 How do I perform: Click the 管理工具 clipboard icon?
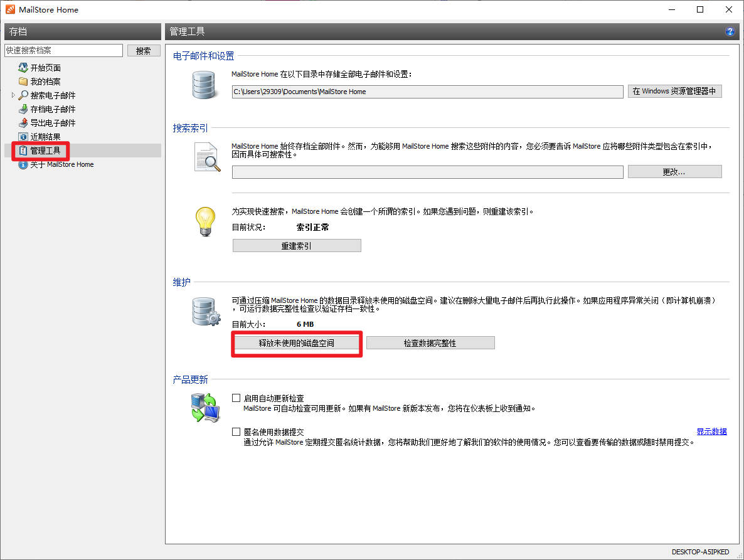(23, 151)
